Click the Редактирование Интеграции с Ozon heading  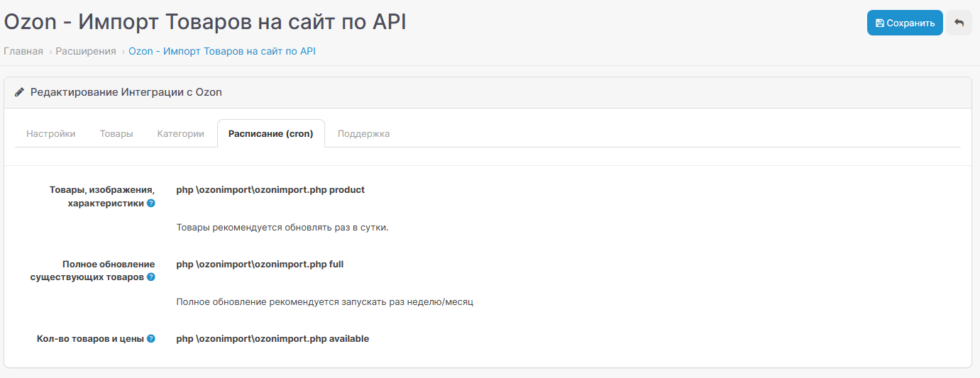126,92
